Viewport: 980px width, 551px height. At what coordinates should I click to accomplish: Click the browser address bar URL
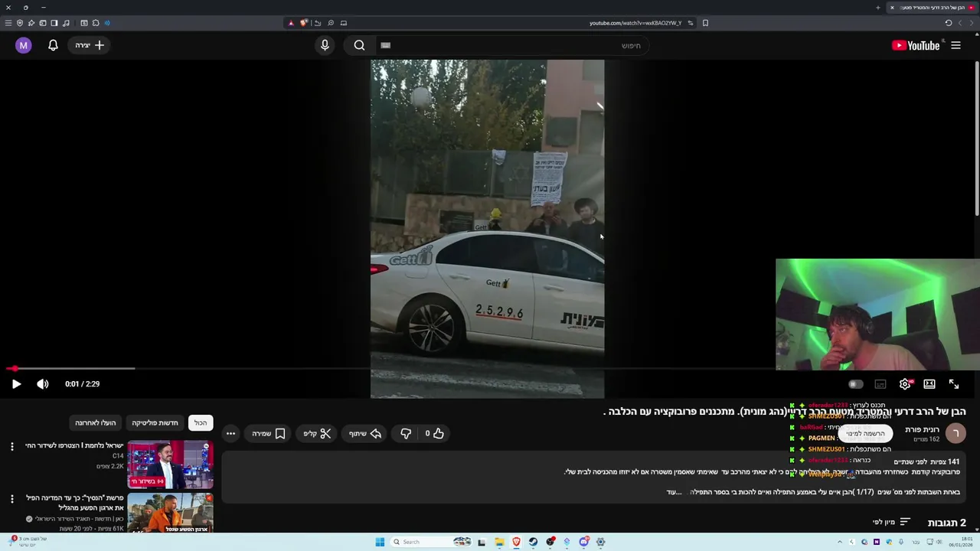[x=635, y=23]
